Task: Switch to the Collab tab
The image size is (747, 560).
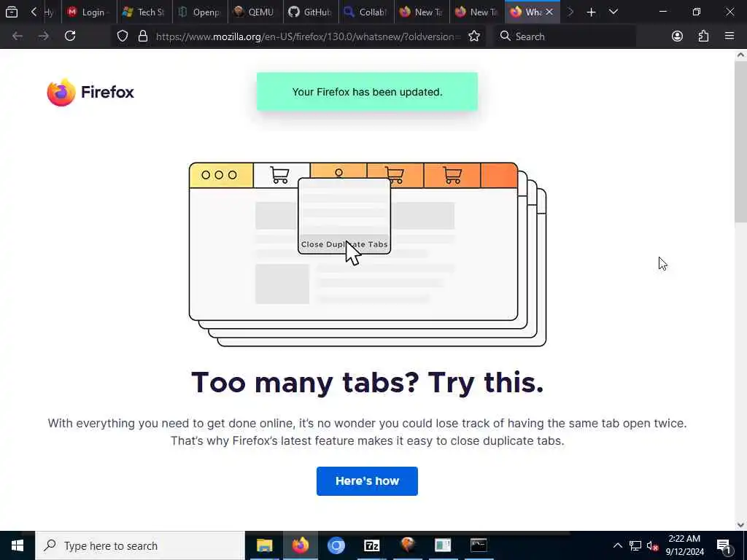Action: click(x=365, y=12)
